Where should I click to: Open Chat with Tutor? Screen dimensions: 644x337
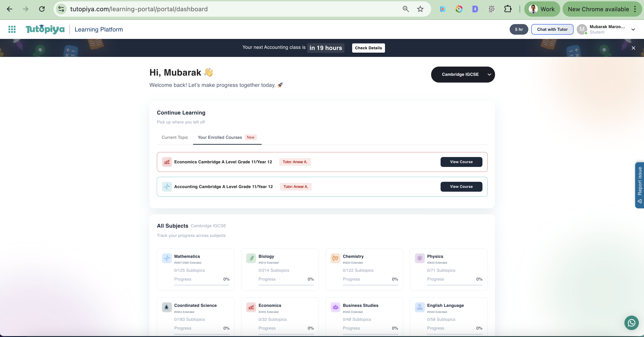(552, 29)
